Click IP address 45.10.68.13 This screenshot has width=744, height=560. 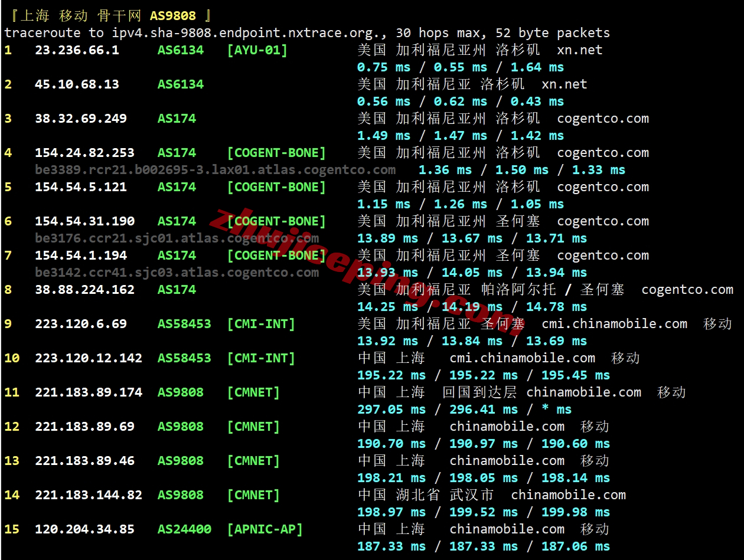pyautogui.click(x=77, y=84)
